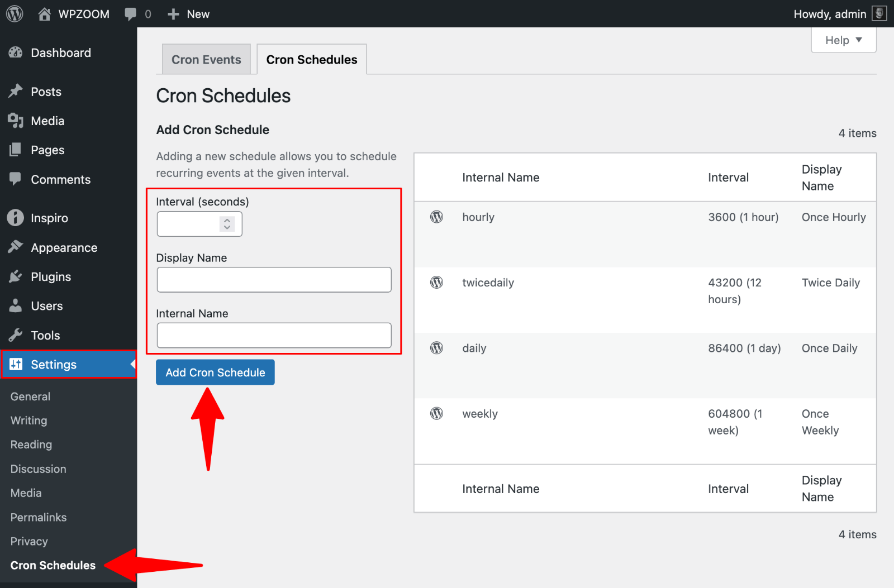Click the top Display Name column header

click(x=821, y=178)
